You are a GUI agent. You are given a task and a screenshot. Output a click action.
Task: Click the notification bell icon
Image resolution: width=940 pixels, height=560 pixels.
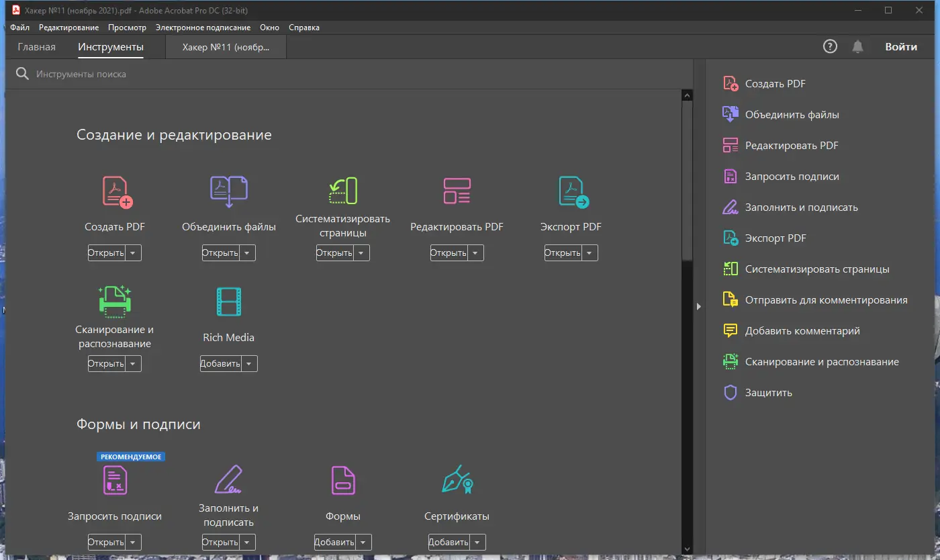tap(857, 46)
